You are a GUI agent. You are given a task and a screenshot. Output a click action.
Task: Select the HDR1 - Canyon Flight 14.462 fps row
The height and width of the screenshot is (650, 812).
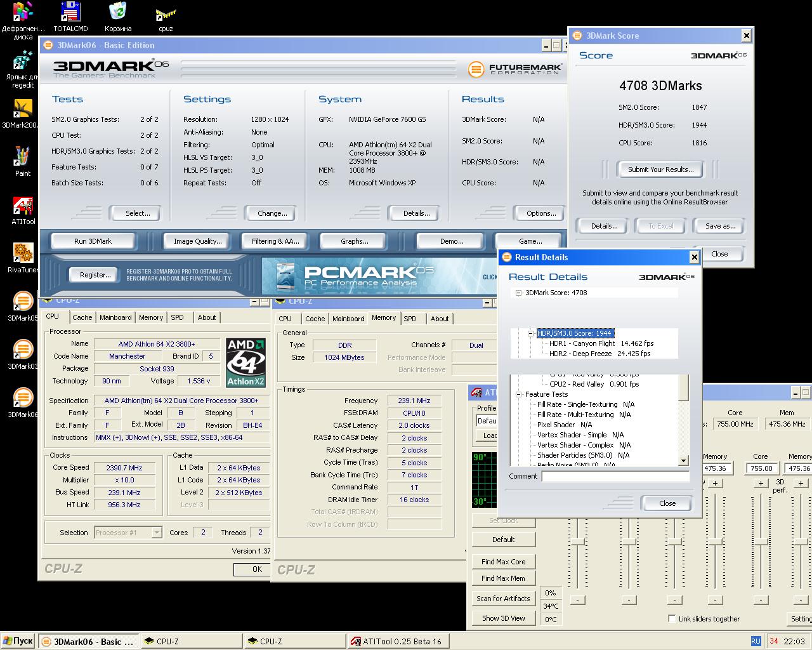(x=601, y=343)
